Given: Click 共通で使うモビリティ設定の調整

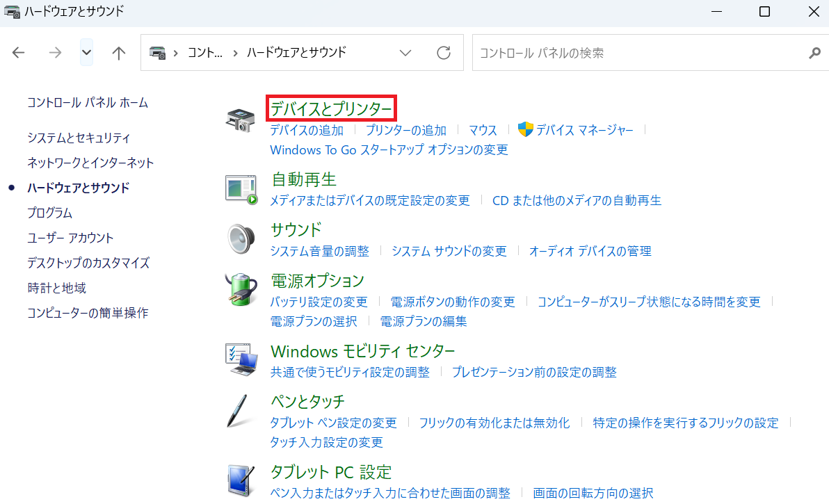Looking at the screenshot, I should tap(350, 373).
